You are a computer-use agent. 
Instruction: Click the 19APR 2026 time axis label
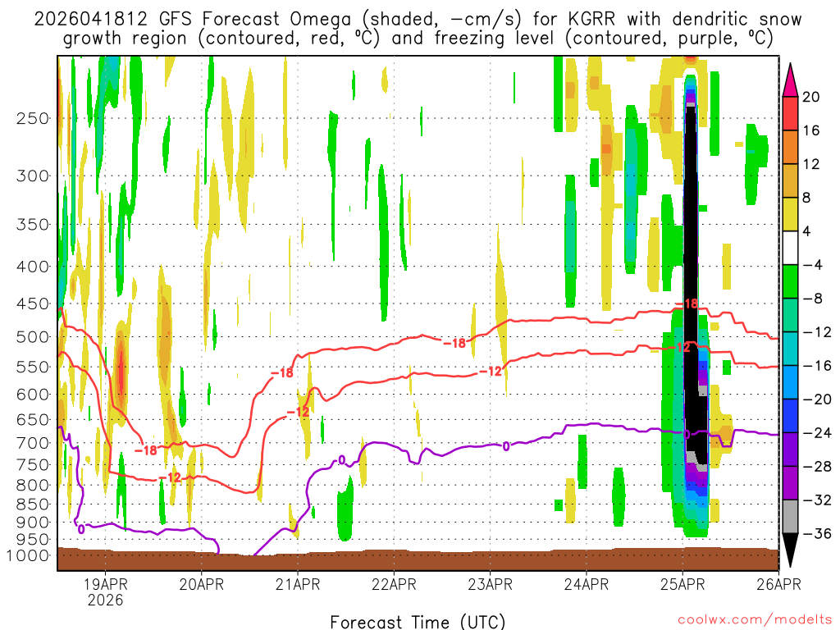coord(106,591)
